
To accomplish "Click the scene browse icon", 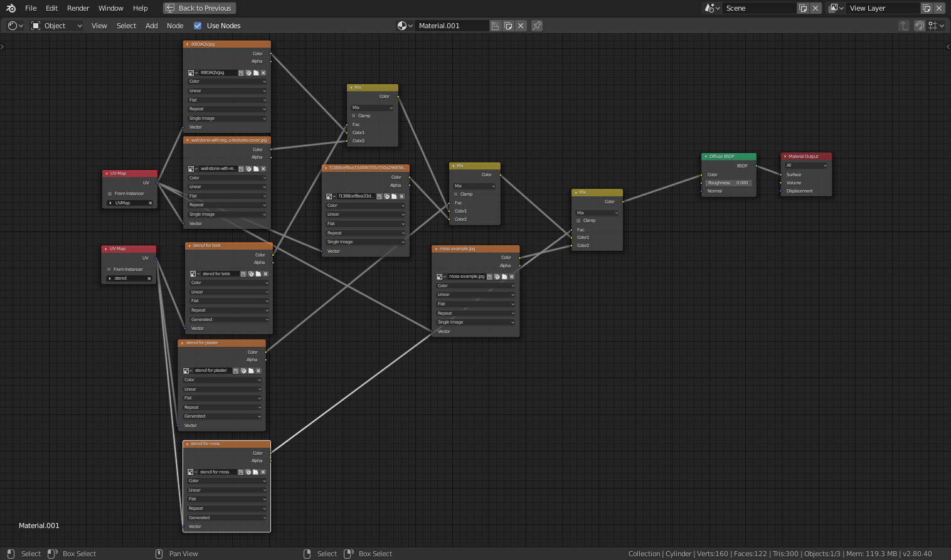I will 712,8.
